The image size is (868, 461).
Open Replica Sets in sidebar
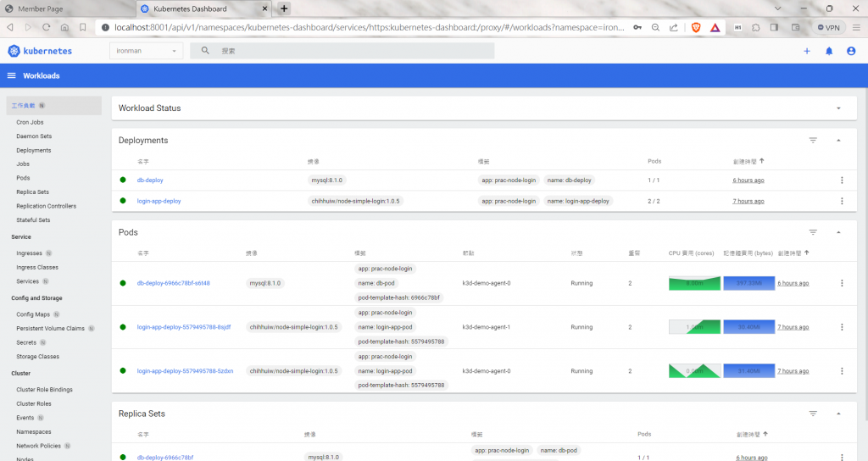(x=33, y=192)
